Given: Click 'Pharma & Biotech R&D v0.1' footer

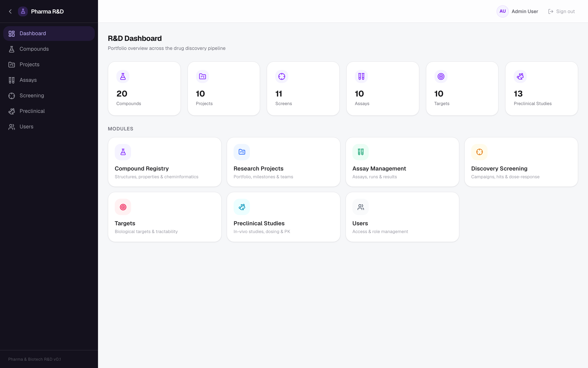Looking at the screenshot, I should 35,359.
